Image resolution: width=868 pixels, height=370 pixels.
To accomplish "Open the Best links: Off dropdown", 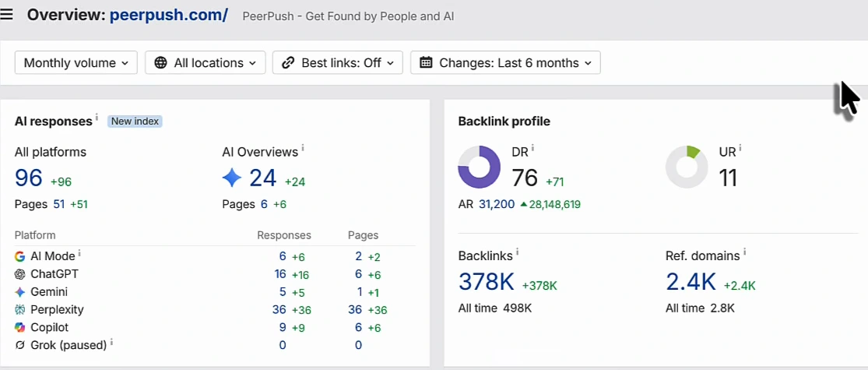I will click(338, 62).
